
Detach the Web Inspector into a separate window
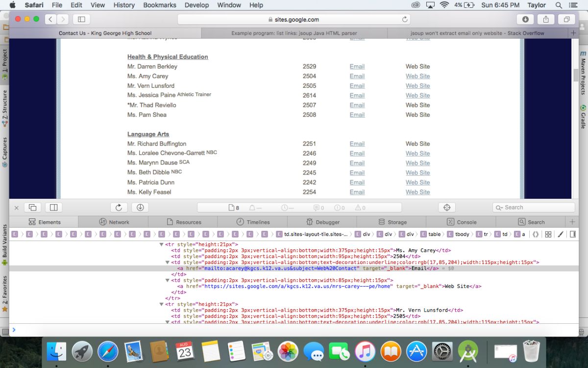click(x=33, y=208)
